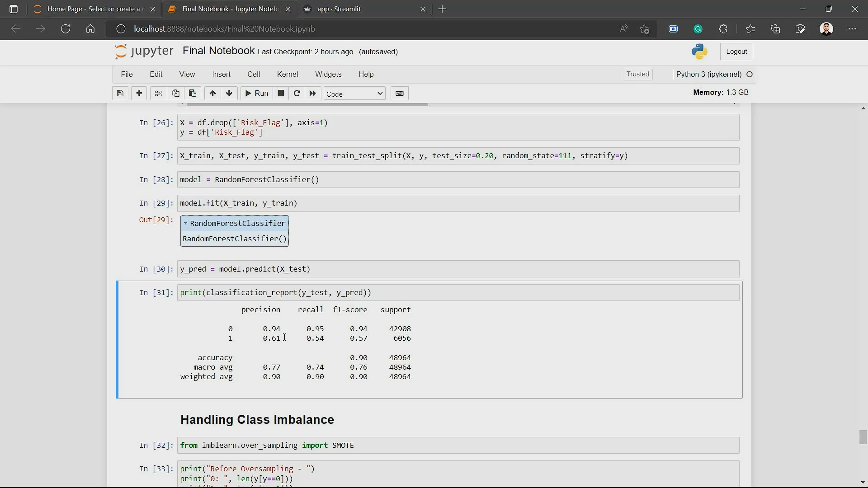Image resolution: width=868 pixels, height=488 pixels.
Task: Paste cells below icon in toolbar
Action: 193,94
